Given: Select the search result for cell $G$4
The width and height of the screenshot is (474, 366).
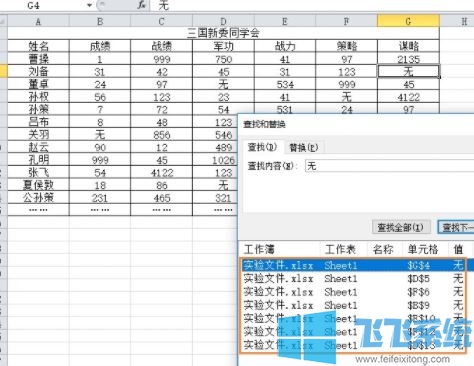Looking at the screenshot, I should coord(357,265).
